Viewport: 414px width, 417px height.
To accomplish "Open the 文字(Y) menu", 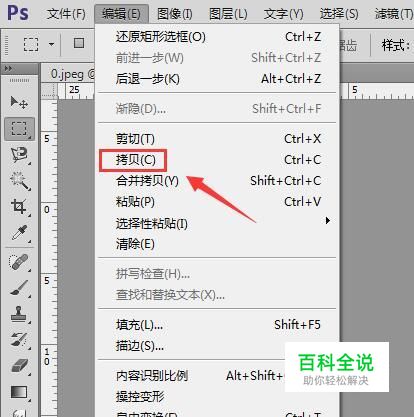I will (x=284, y=14).
